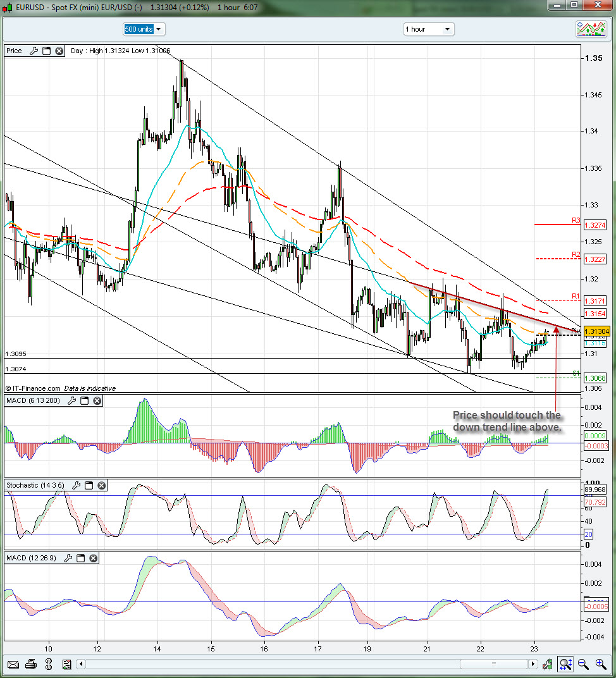This screenshot has height=678, width=616.
Task: Click the zoom out magnifier icon
Action: [x=583, y=664]
